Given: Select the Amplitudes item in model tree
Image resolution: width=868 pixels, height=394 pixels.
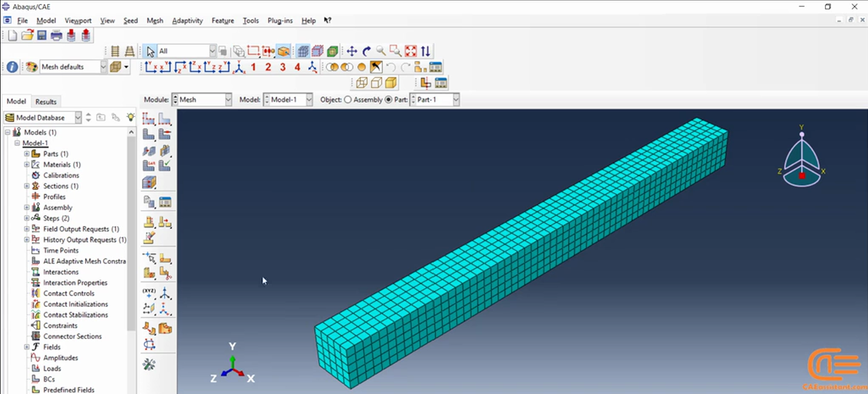Looking at the screenshot, I should [61, 358].
